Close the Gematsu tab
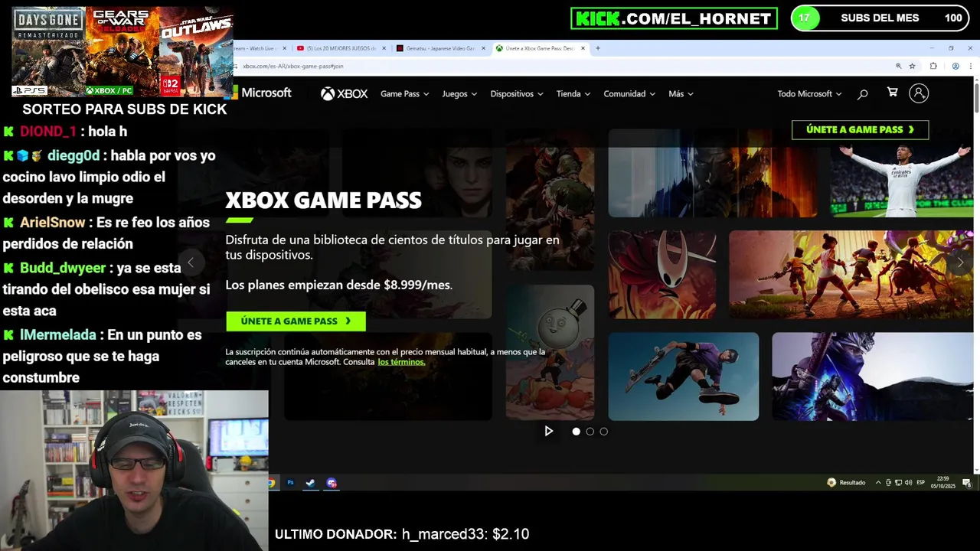The height and width of the screenshot is (551, 980). pos(483,48)
